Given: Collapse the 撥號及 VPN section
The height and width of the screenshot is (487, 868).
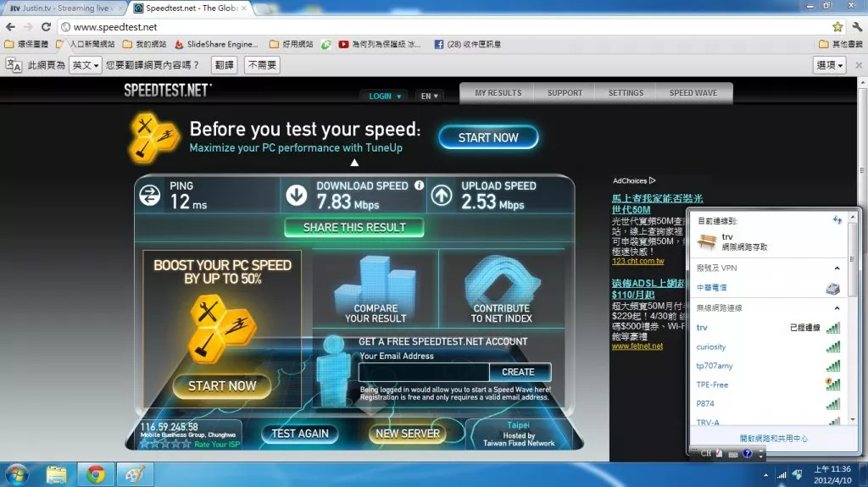Looking at the screenshot, I should (x=837, y=268).
